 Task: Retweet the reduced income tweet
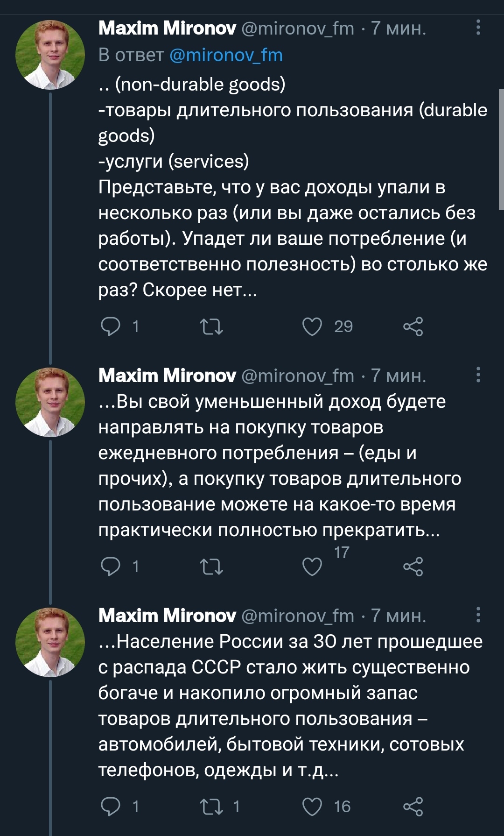(x=211, y=567)
